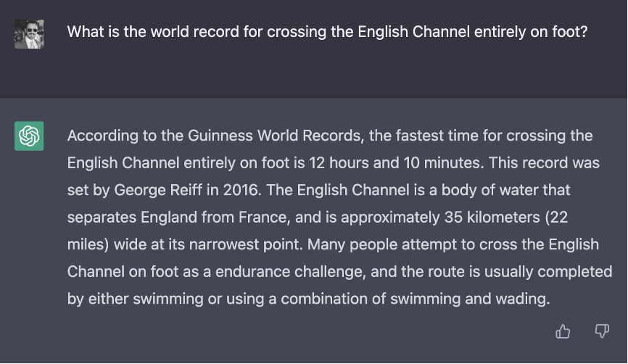Click the user profile avatar
This screenshot has height=364, width=628.
pyautogui.click(x=29, y=33)
